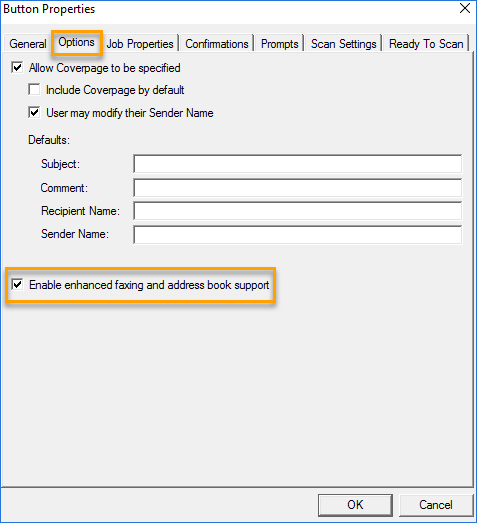
Task: Open the Prompts tab
Action: coord(280,44)
